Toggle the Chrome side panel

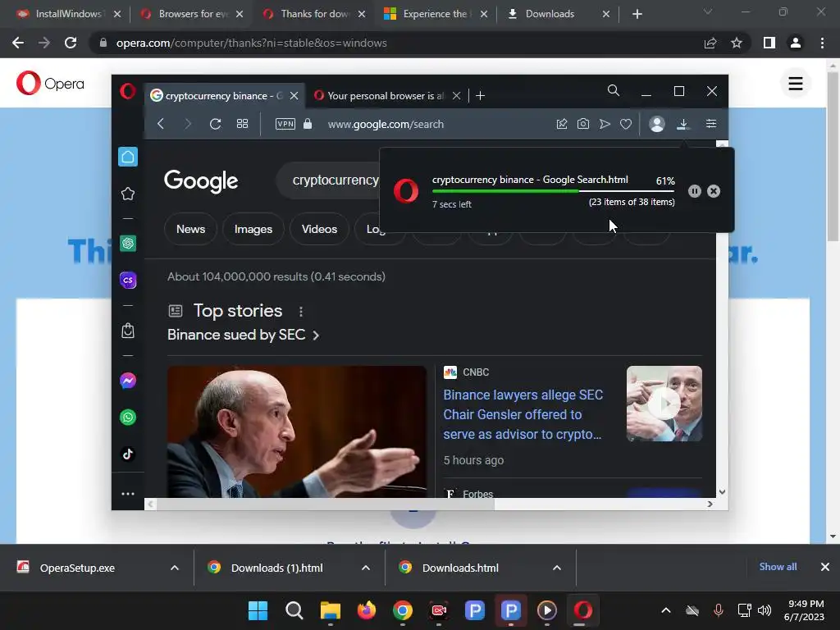point(769,43)
